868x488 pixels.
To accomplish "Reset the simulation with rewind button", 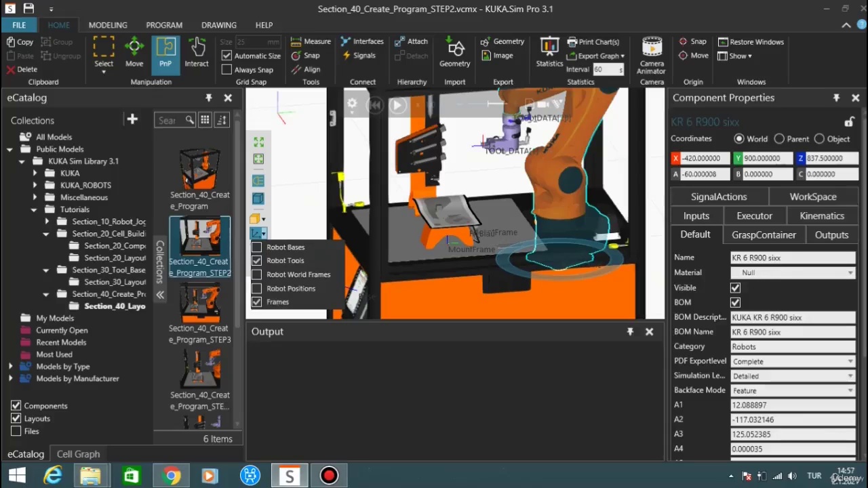I will point(375,105).
